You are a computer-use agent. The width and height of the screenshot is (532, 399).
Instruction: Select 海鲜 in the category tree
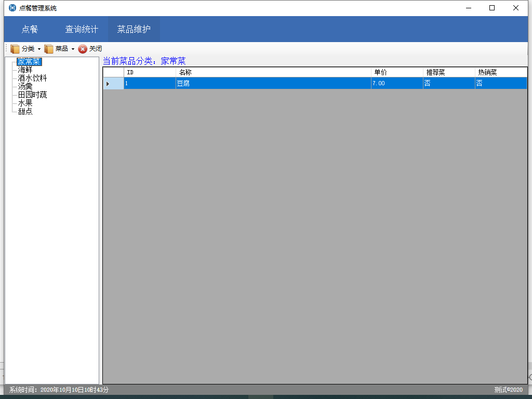(x=25, y=70)
